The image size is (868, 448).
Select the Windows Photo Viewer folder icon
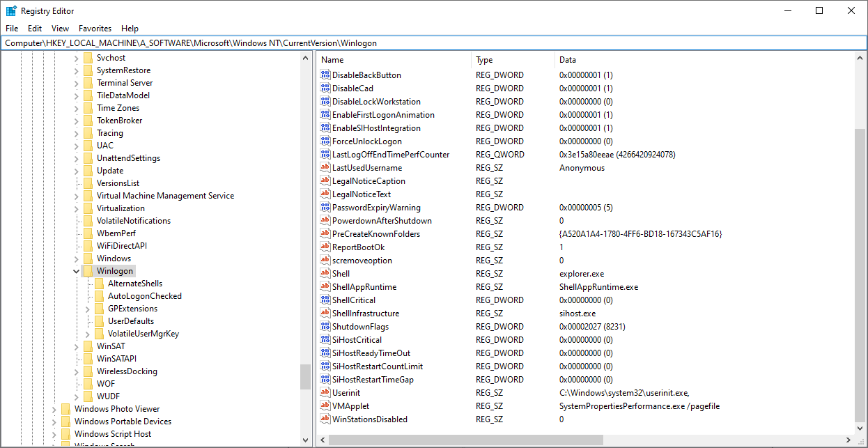pyautogui.click(x=65, y=409)
